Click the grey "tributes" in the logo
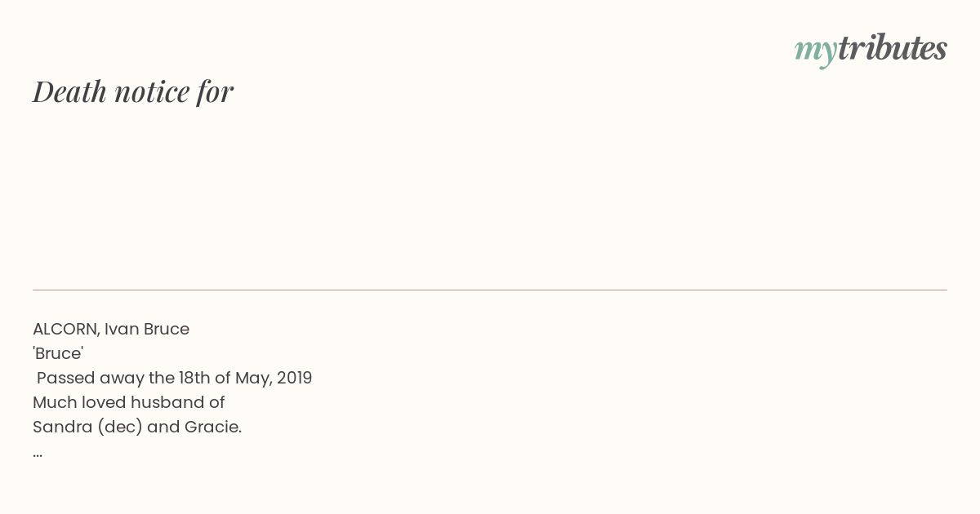This screenshot has width=980, height=514. [x=893, y=48]
